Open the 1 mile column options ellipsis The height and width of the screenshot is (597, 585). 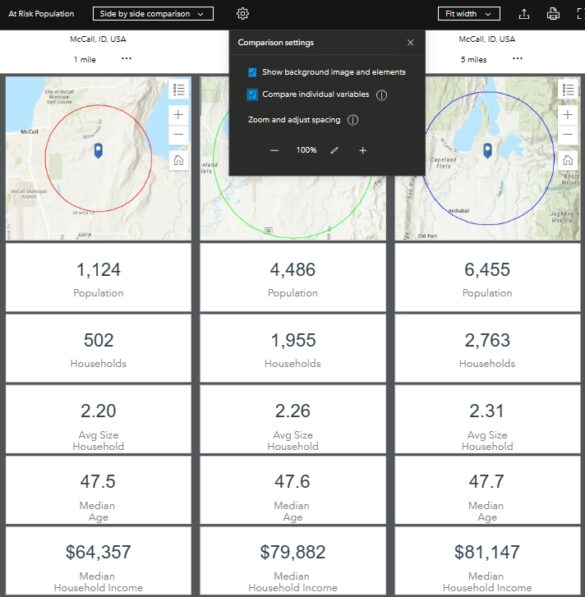point(126,59)
